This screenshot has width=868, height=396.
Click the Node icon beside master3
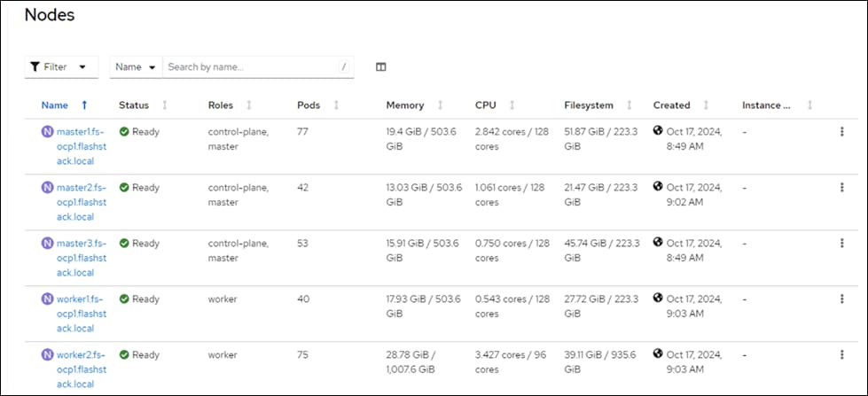click(48, 244)
